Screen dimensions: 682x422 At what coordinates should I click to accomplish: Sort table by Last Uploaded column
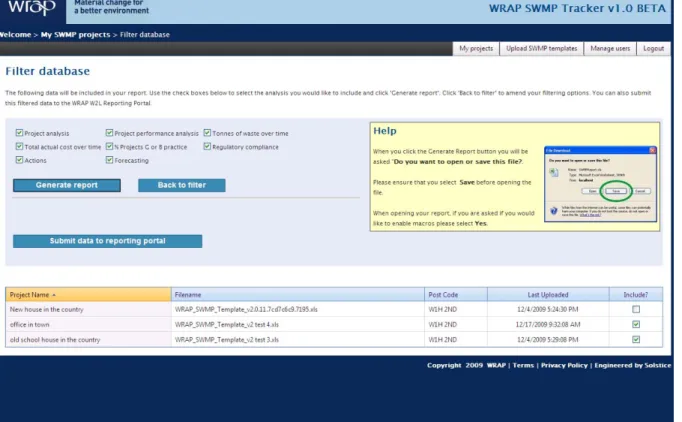(x=548, y=295)
